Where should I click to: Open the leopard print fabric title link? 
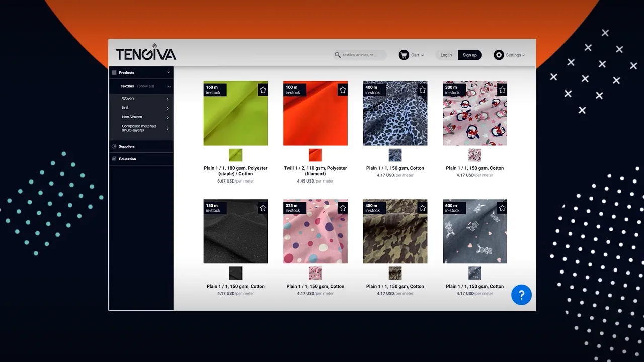click(395, 168)
